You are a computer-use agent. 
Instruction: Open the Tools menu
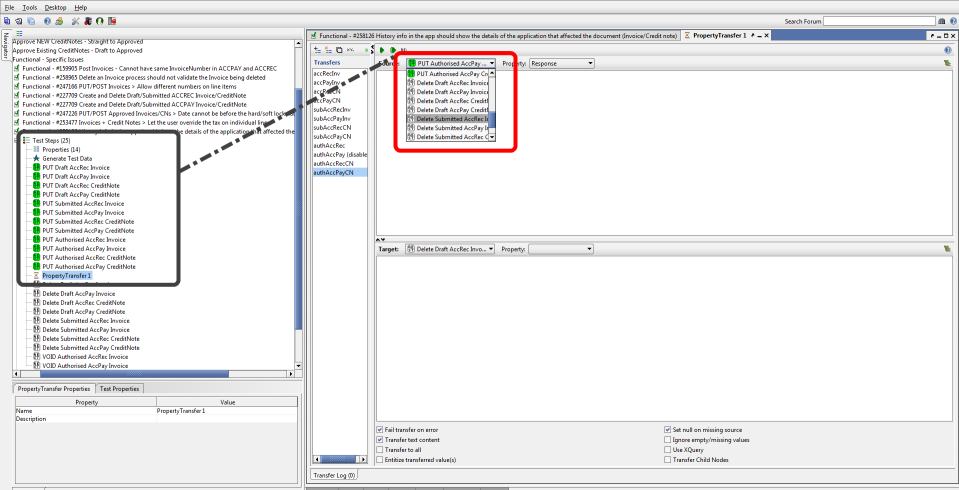29,7
